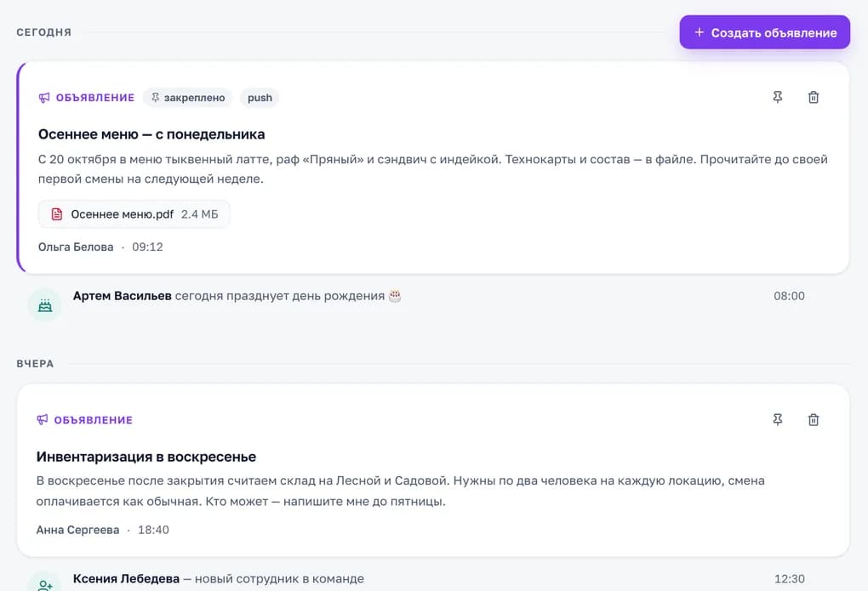Click the plus icon in Создать объявление button

(x=700, y=32)
